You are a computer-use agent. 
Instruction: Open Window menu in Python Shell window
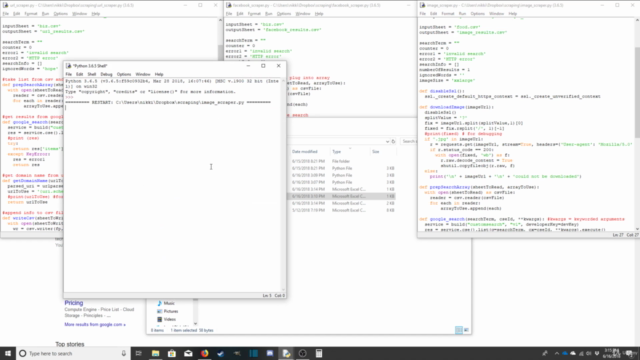(x=143, y=74)
